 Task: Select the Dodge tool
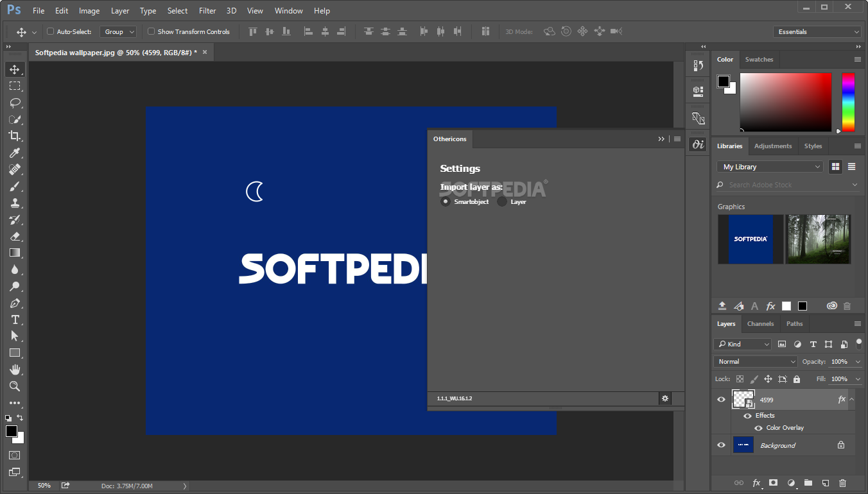14,286
